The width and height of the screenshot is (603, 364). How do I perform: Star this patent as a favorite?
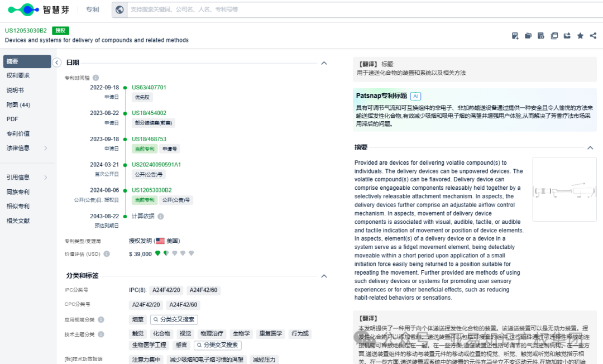pos(580,35)
